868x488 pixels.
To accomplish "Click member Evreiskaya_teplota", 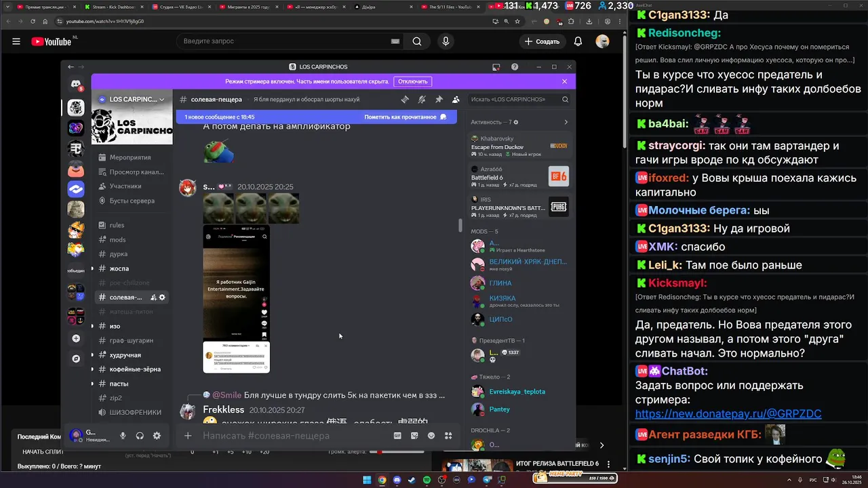I will click(517, 392).
